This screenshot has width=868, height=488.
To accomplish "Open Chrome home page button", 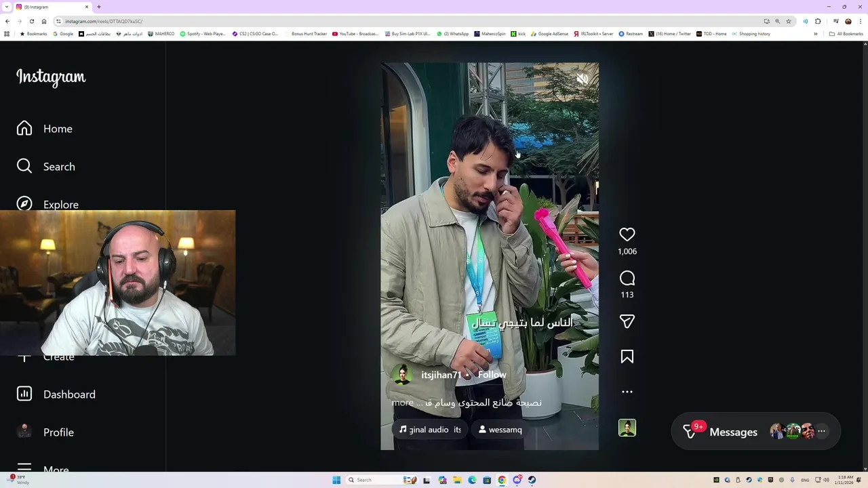I will 43,21.
